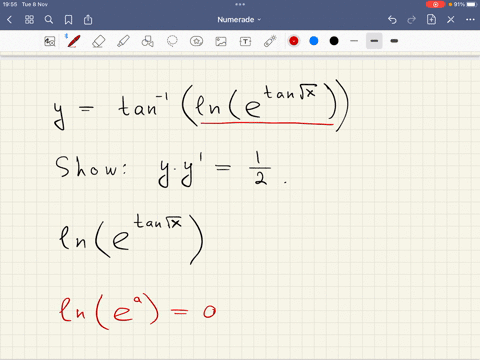Select the Highlighter tool
This screenshot has width=480, height=360.
[123, 41]
